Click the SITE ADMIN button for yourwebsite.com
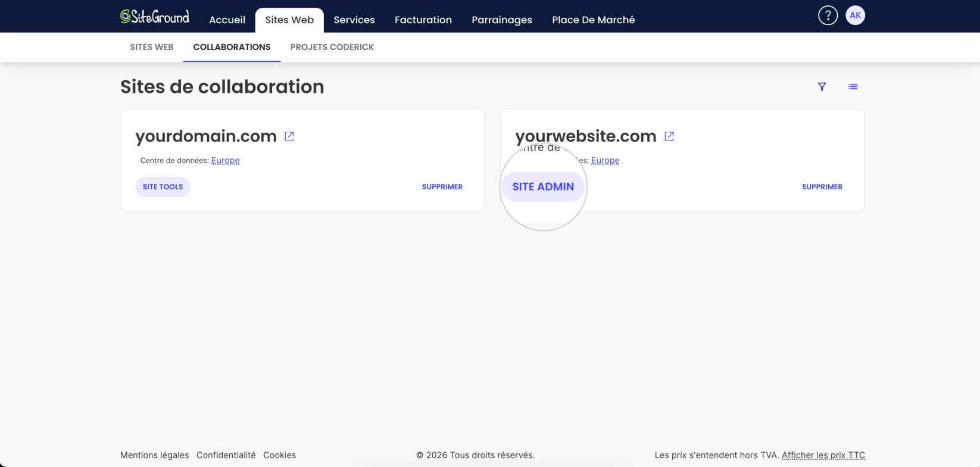This screenshot has height=467, width=980. (x=543, y=187)
